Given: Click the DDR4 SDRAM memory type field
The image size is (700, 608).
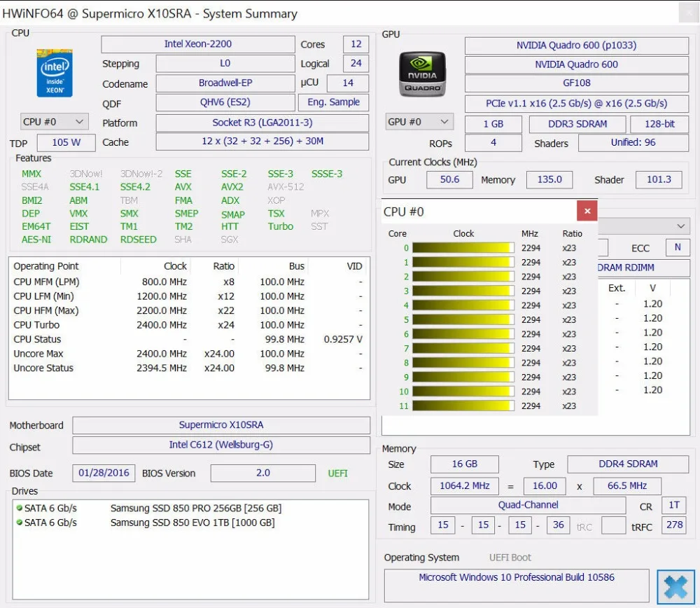Looking at the screenshot, I should click(x=628, y=464).
